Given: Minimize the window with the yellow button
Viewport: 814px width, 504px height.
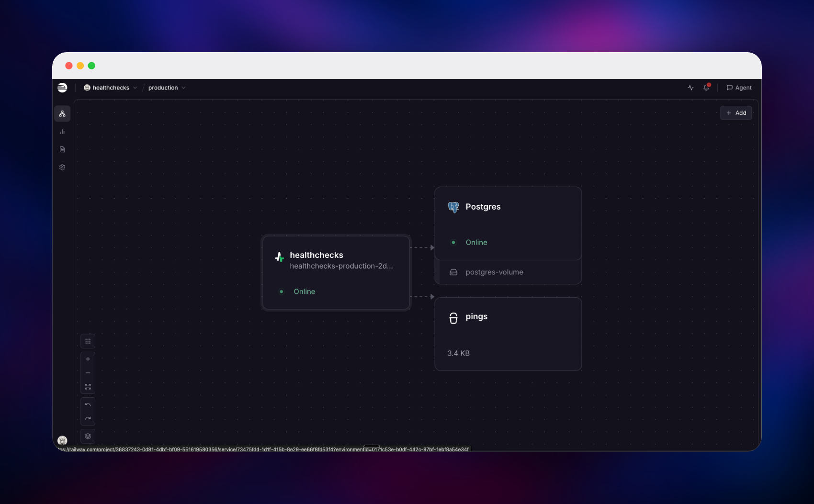Looking at the screenshot, I should pyautogui.click(x=80, y=66).
